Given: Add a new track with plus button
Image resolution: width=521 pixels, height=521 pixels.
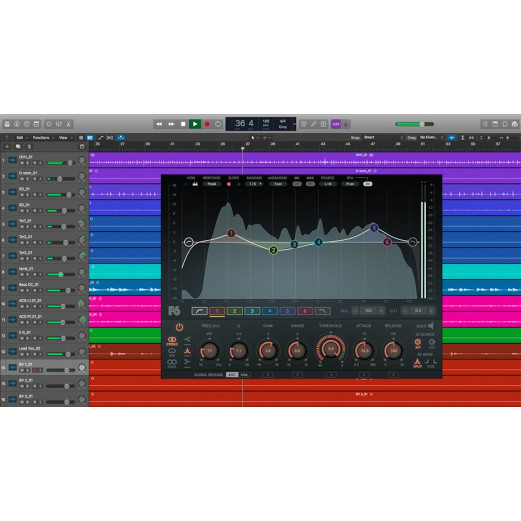Looking at the screenshot, I should 7,147.
